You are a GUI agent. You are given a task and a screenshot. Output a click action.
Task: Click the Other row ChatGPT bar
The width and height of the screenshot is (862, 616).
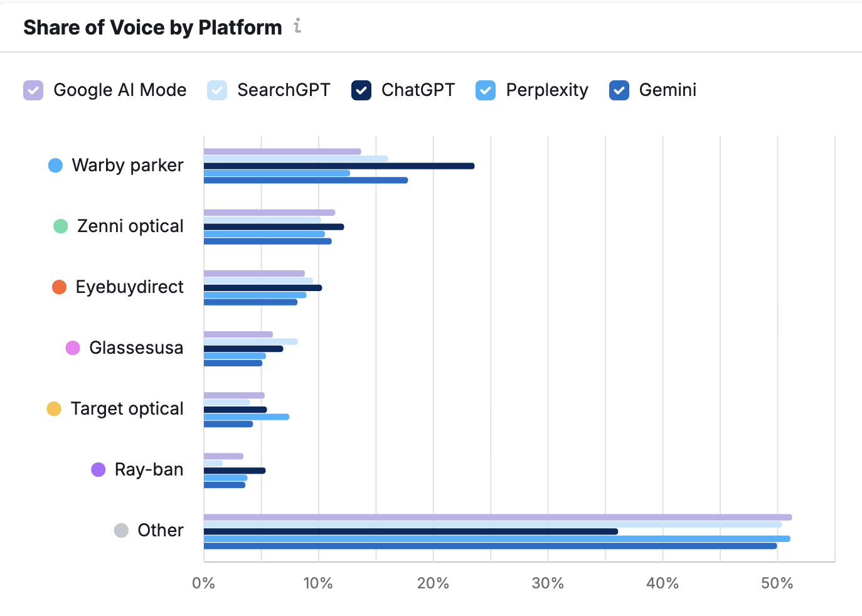click(x=410, y=532)
